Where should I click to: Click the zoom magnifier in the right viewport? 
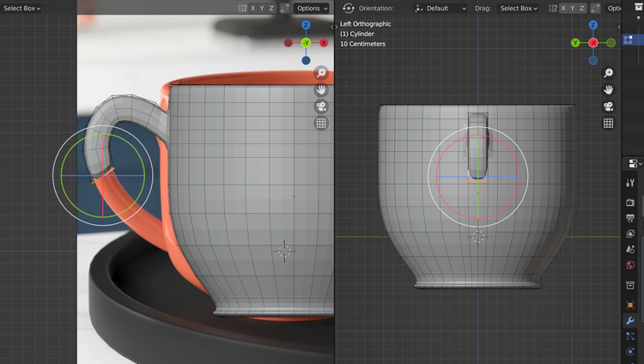pyautogui.click(x=609, y=74)
